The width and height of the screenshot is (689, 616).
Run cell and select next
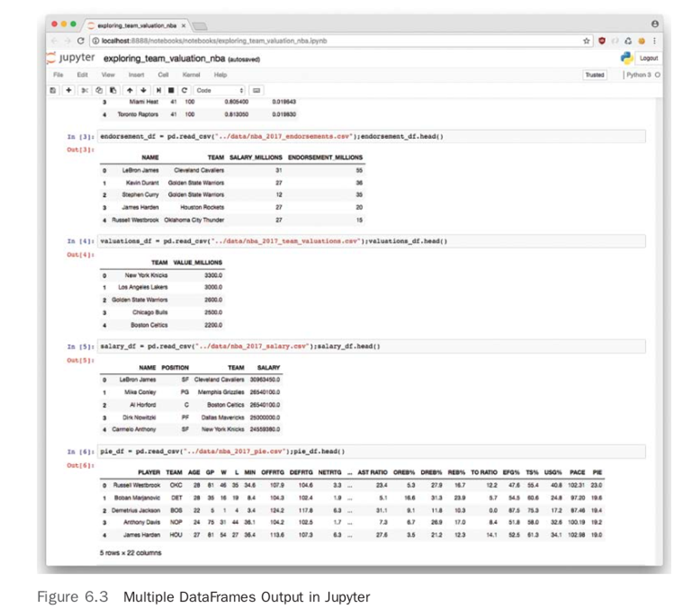pyautogui.click(x=158, y=90)
